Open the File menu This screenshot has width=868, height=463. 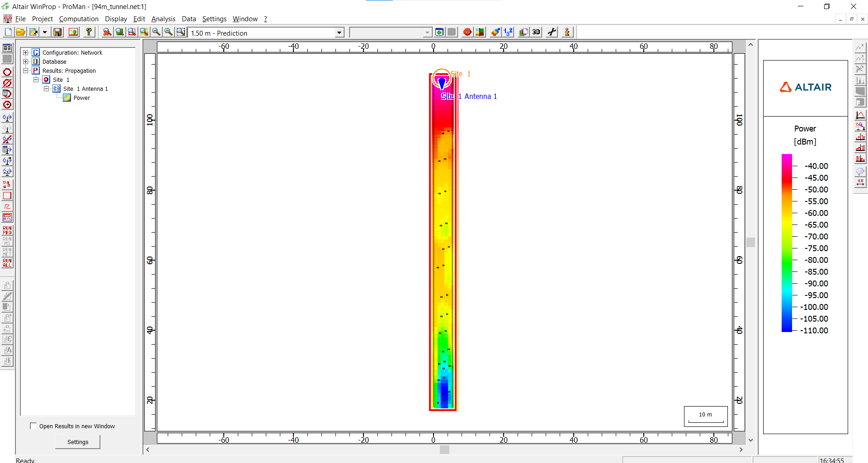[20, 19]
